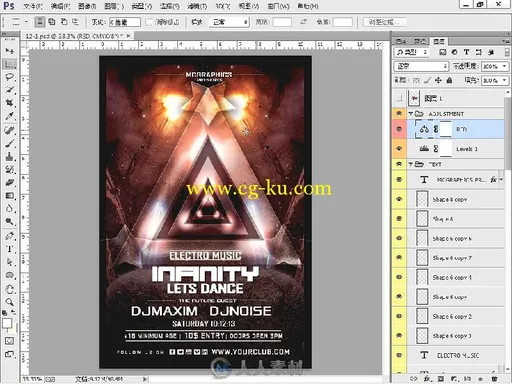Hide the ELECTRO MUSIC text layer
This screenshot has width=512, height=384.
(399, 355)
